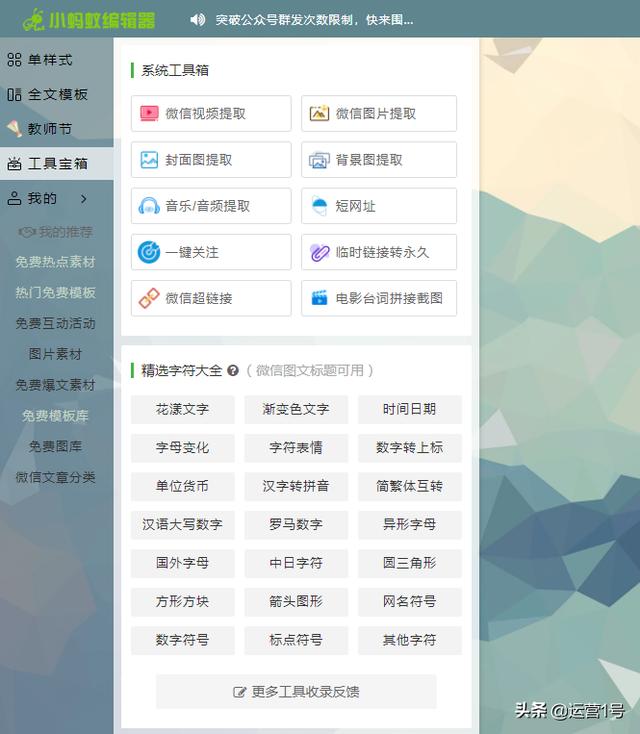Open the 突破公众号群发次数限制 announcement

[x=314, y=20]
